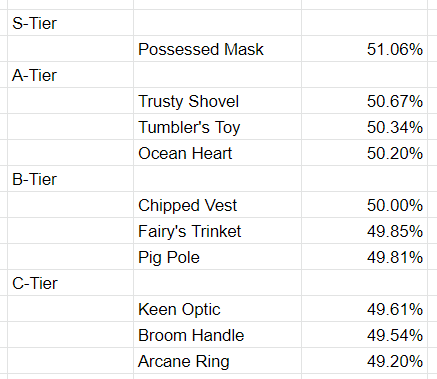This screenshot has width=437, height=379.
Task: Click the 50.67% value cell
Action: click(364, 101)
